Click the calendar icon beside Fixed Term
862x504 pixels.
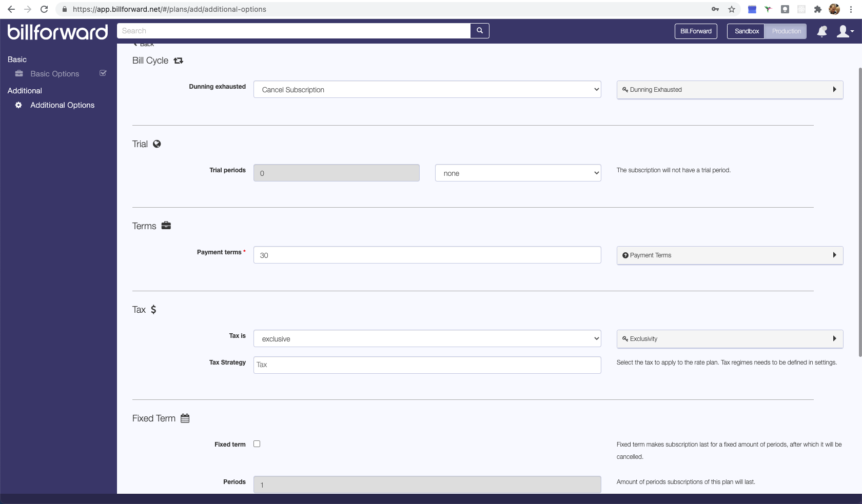185,418
